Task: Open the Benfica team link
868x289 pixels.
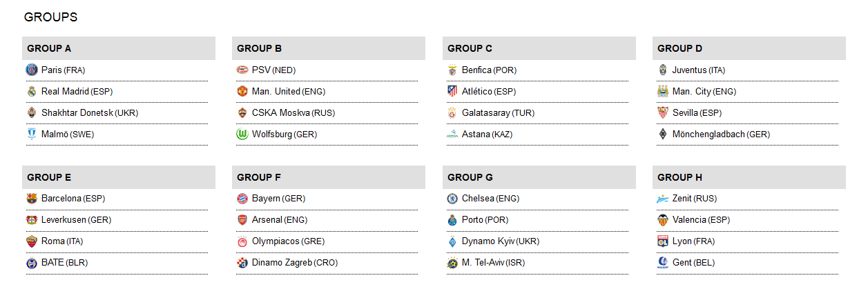Action: 476,70
